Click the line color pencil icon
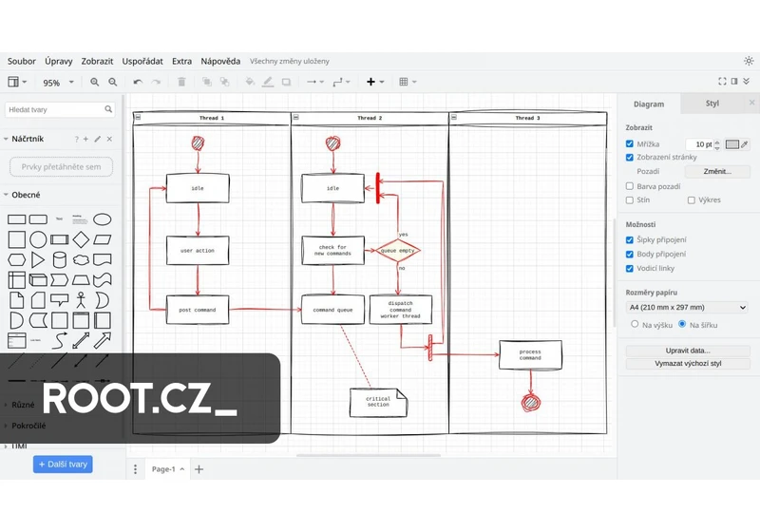The image size is (760, 532). 268,82
